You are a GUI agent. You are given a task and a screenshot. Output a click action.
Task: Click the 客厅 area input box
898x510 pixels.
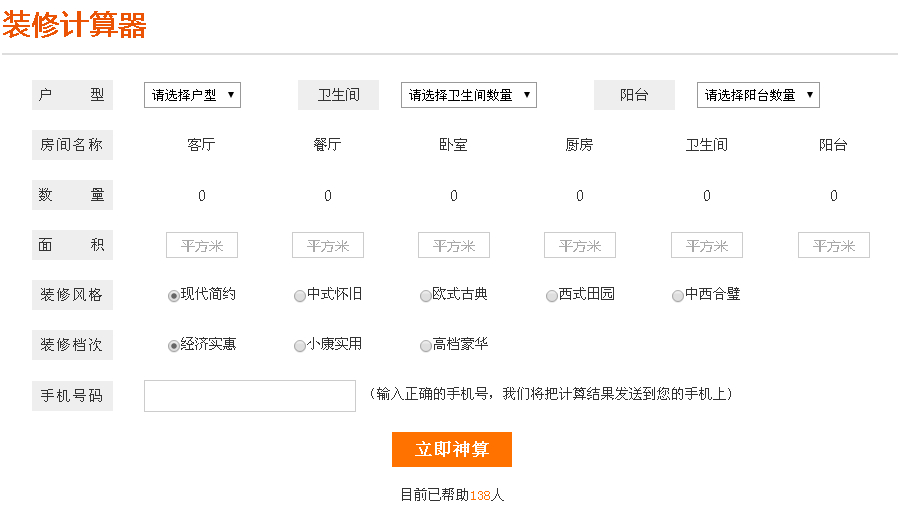[x=201, y=246]
